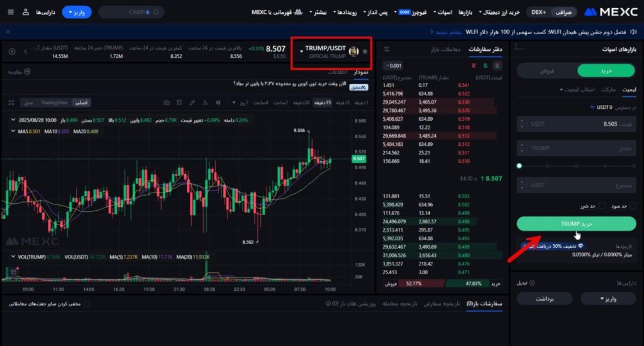Click the green Buy TRUMP button
This screenshot has width=644, height=346.
coord(576,223)
